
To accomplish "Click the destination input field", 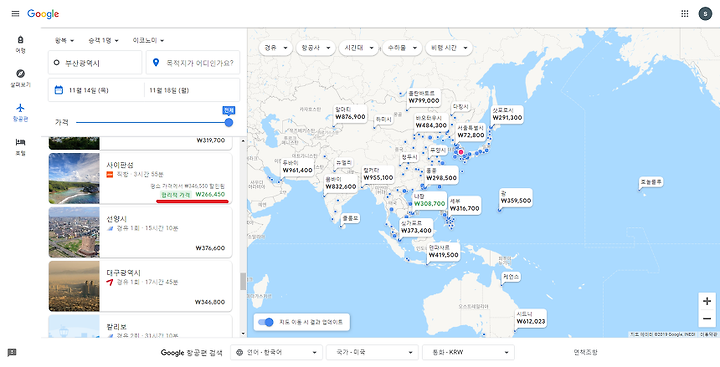I will tap(193, 62).
